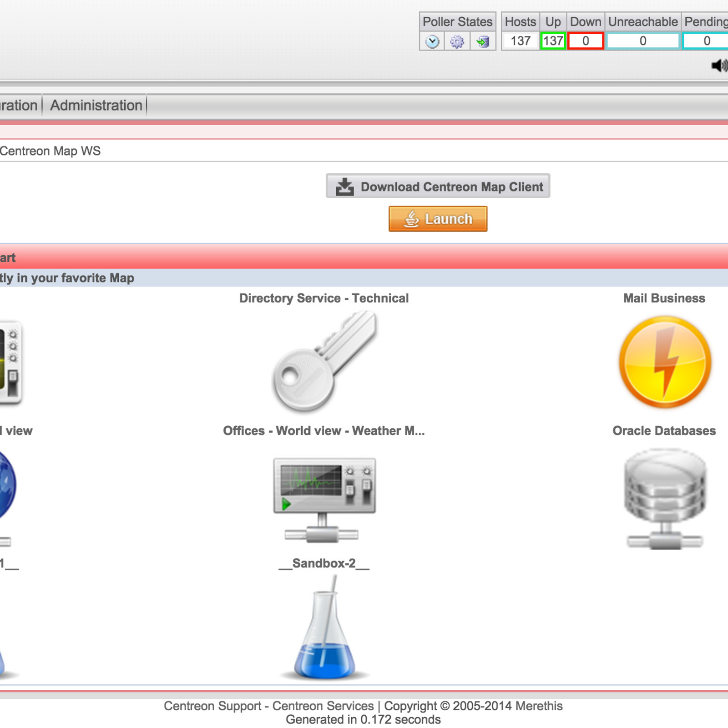Click the Directory Service - Technical label
Image resolution: width=728 pixels, height=728 pixels.
click(x=324, y=298)
